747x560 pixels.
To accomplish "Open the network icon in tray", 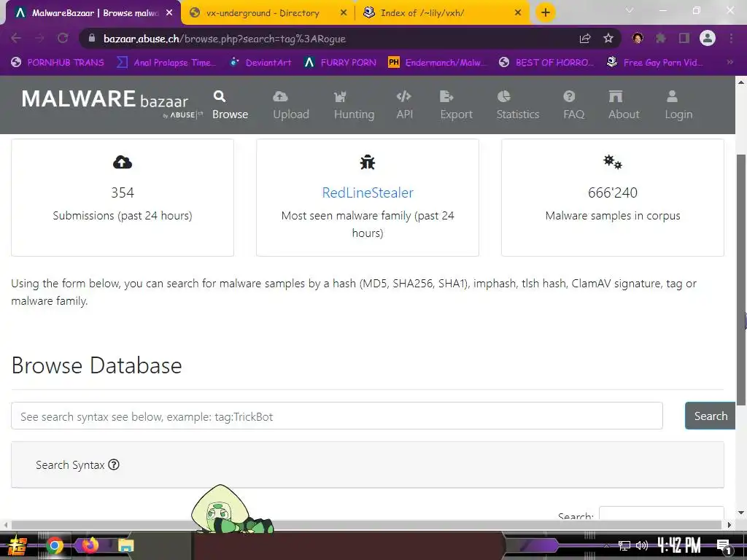I will [x=624, y=545].
